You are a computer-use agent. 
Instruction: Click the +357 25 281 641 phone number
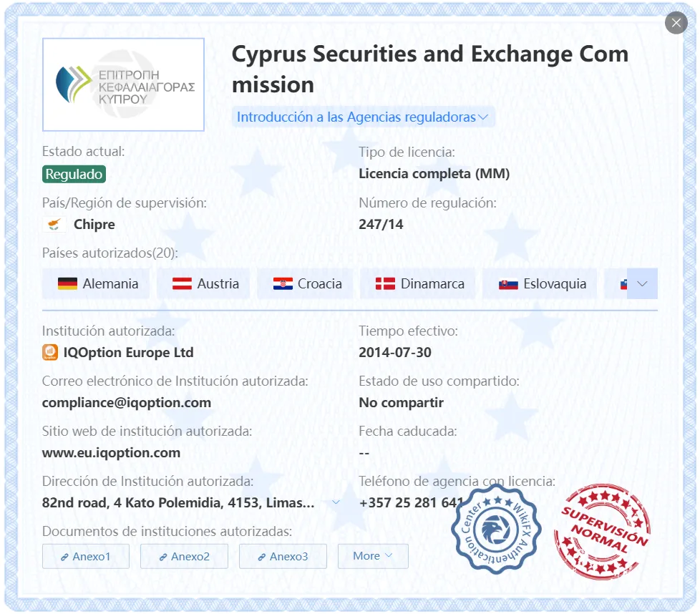click(411, 503)
